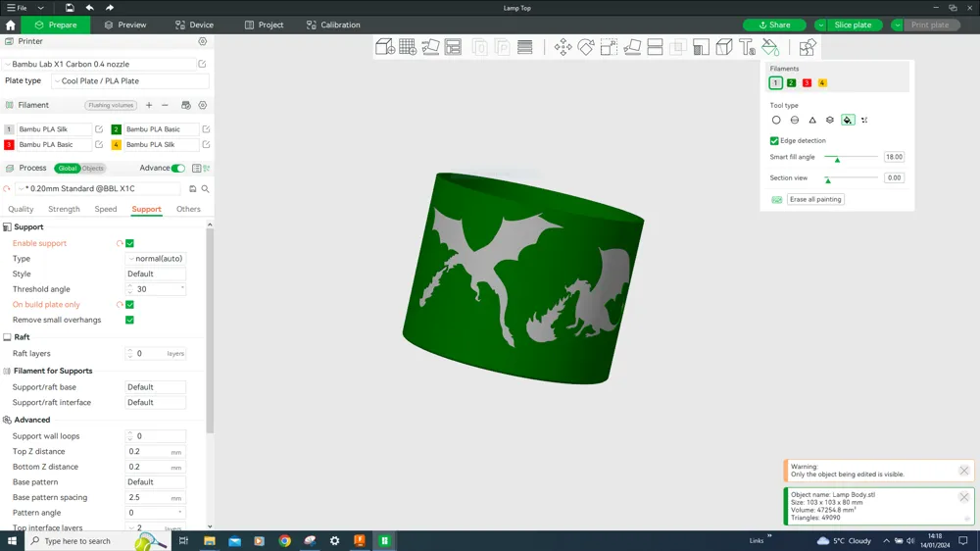The image size is (980, 551).
Task: Open the Support/raft interface filament dropdown
Action: [x=156, y=402]
